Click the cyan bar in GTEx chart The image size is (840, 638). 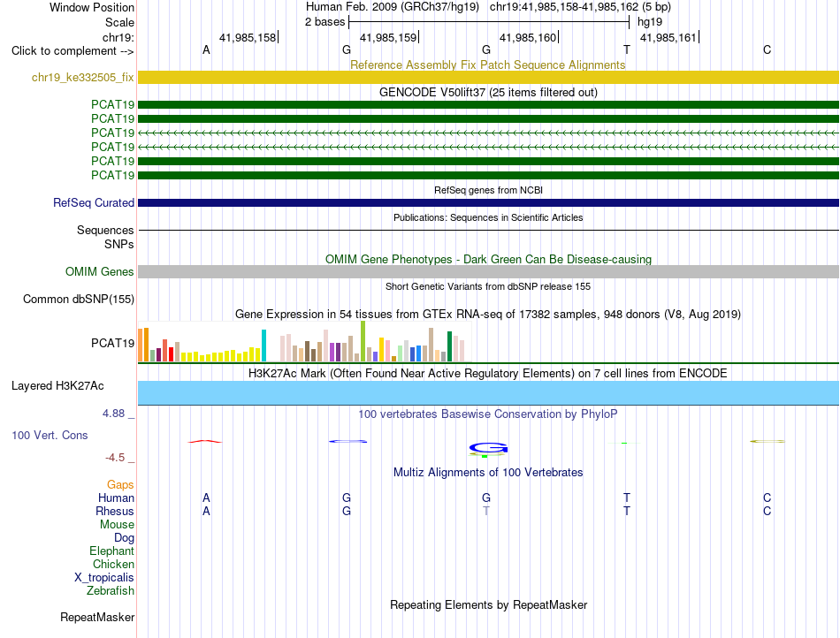[x=263, y=346]
